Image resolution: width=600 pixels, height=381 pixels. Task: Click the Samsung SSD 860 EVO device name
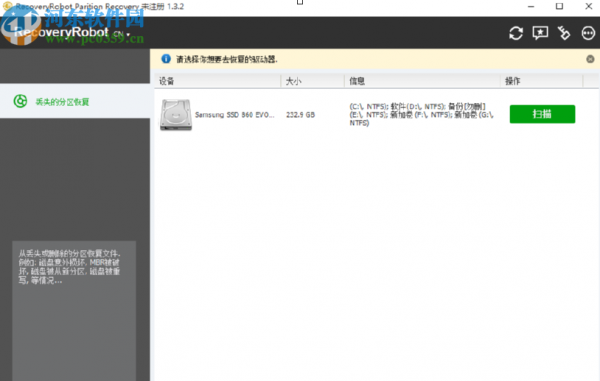(x=235, y=115)
